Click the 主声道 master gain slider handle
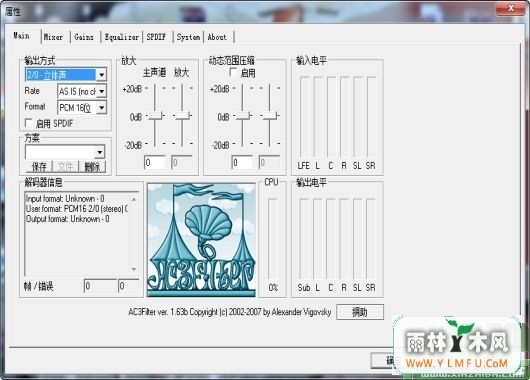Screen dimensions: 530x380 tap(155, 116)
